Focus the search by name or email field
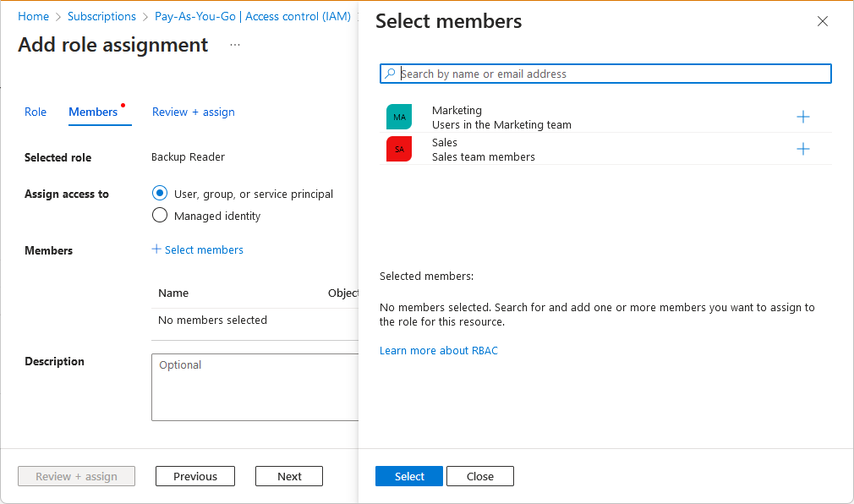This screenshot has height=504, width=854. click(613, 74)
